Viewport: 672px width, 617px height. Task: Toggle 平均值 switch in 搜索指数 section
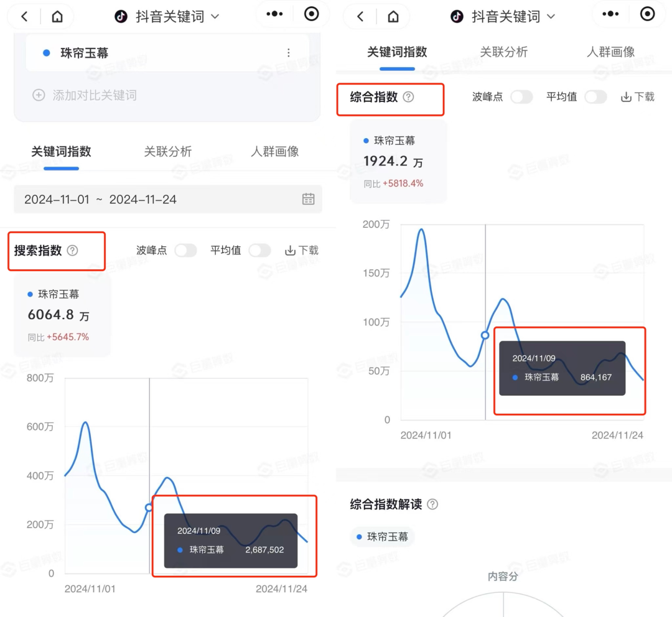point(259,251)
